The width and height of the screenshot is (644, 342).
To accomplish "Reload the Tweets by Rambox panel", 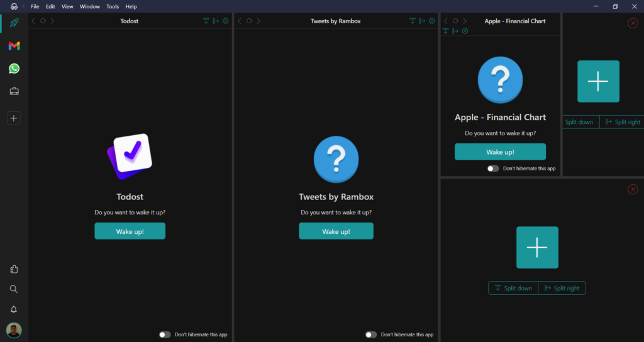I will [249, 21].
